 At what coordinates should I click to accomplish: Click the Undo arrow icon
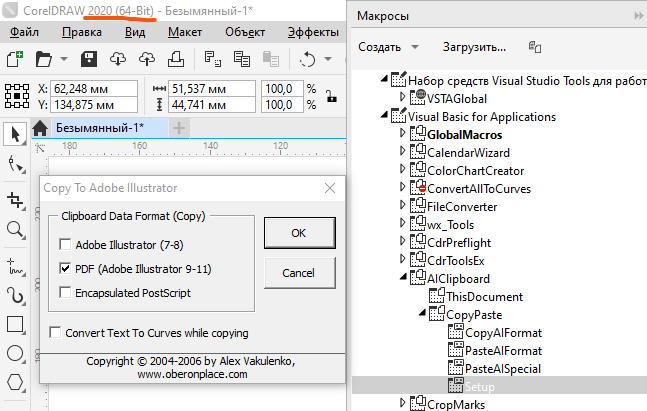(x=307, y=59)
